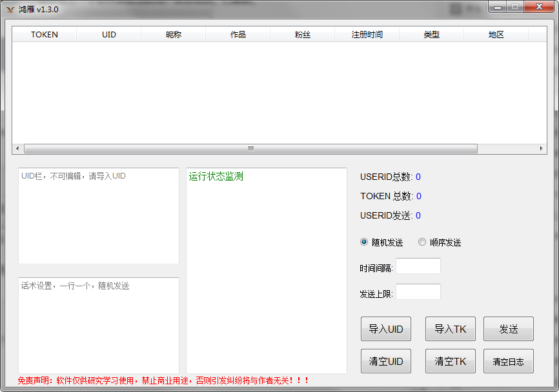Click the table's left scroll arrow
The width and height of the screenshot is (559, 392).
(x=17, y=148)
